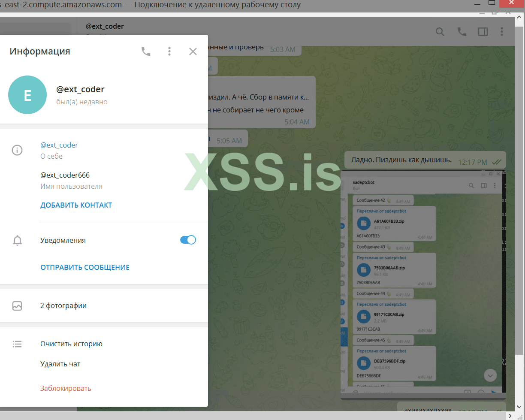Click the был(а) недавно status text

[82, 102]
